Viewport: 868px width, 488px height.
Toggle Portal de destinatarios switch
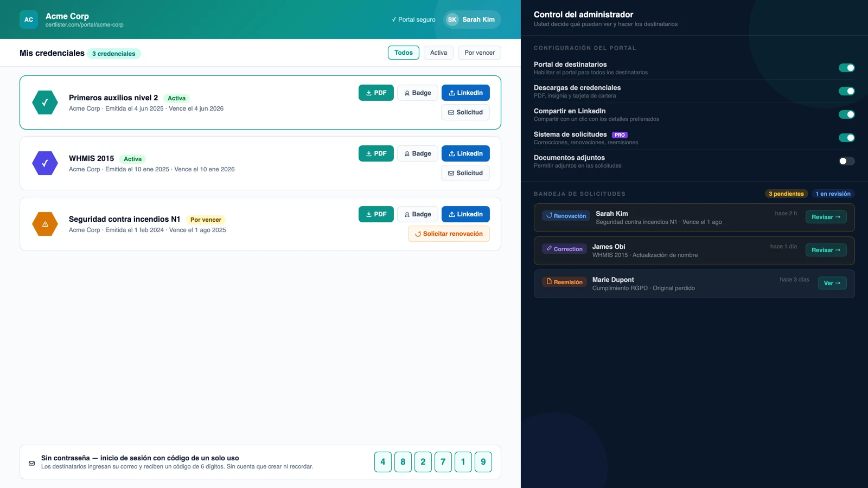tap(847, 68)
